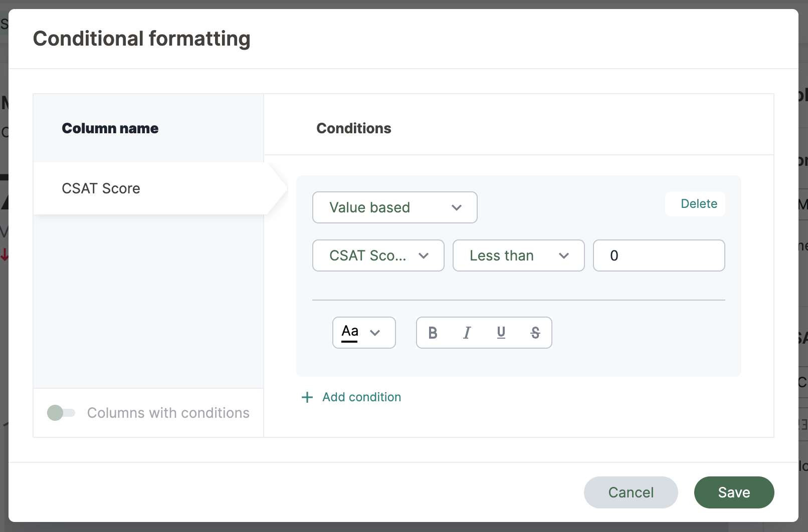The width and height of the screenshot is (808, 532).
Task: Click the comparison value field showing 0
Action: click(659, 255)
